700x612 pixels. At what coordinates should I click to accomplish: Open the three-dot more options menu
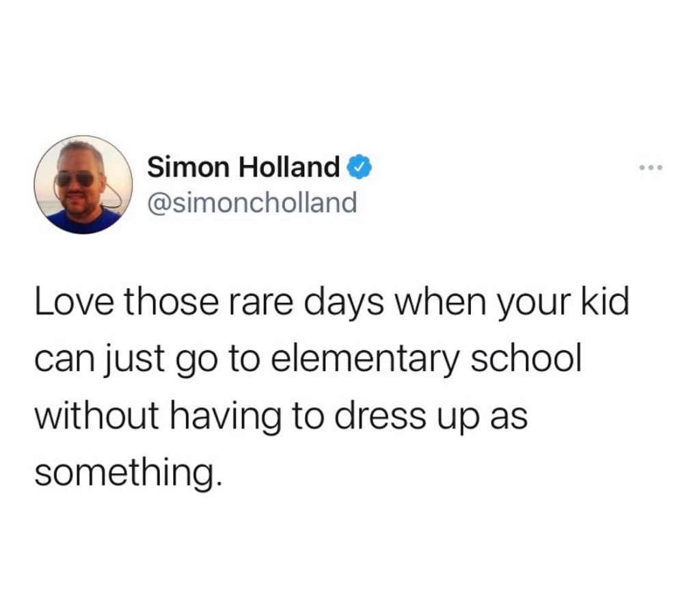(651, 168)
